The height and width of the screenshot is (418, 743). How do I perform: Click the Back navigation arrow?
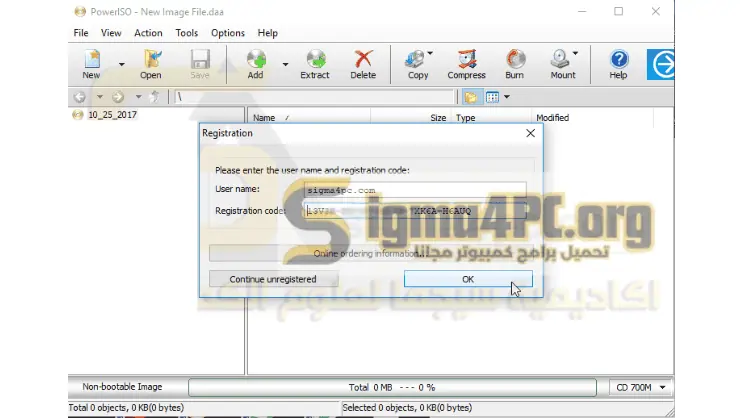(80, 97)
